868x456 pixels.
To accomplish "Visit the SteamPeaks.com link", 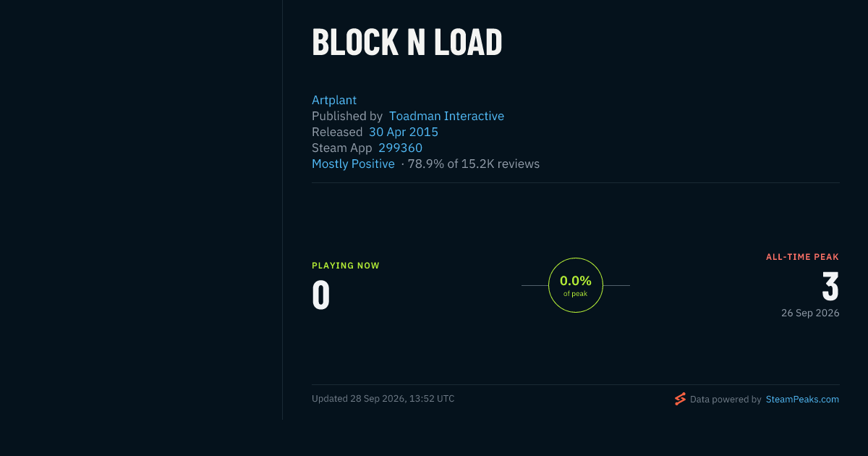I will (802, 399).
